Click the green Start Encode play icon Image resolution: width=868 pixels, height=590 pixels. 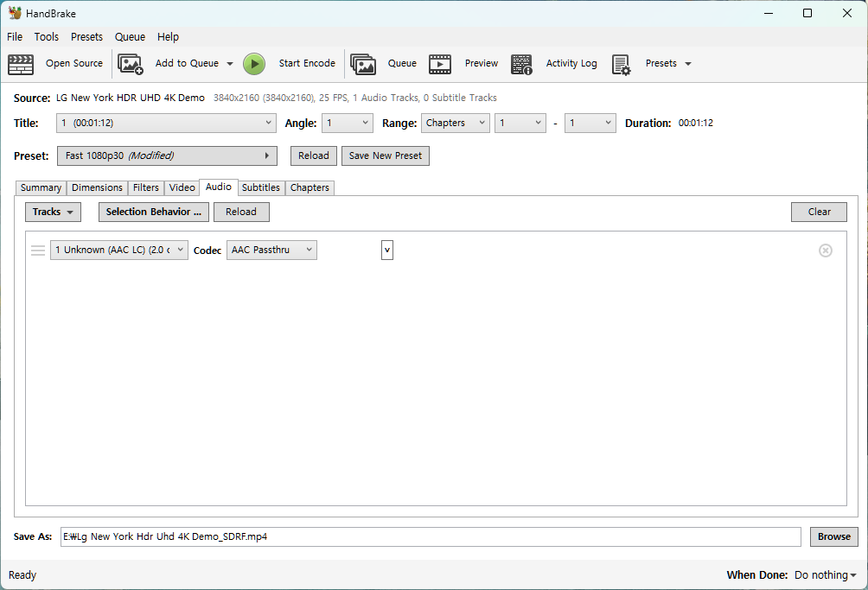(254, 64)
